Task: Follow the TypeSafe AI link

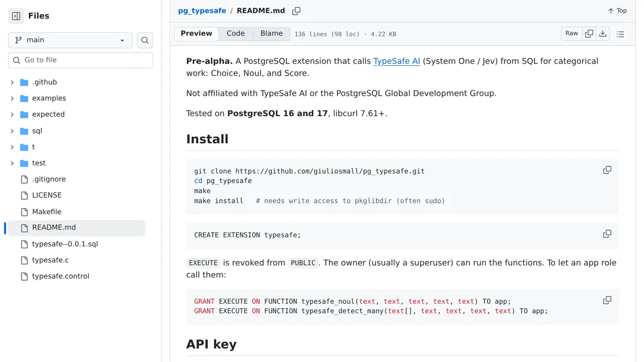Action: coord(396,61)
